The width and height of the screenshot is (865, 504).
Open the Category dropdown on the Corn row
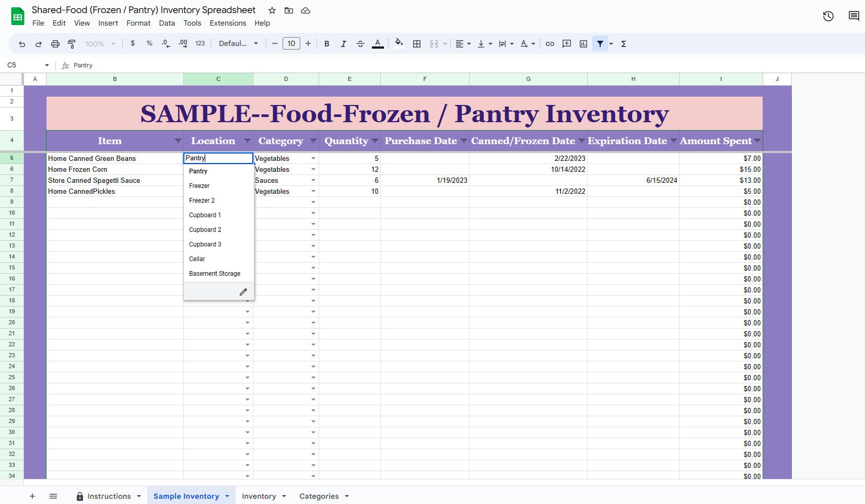(x=313, y=169)
